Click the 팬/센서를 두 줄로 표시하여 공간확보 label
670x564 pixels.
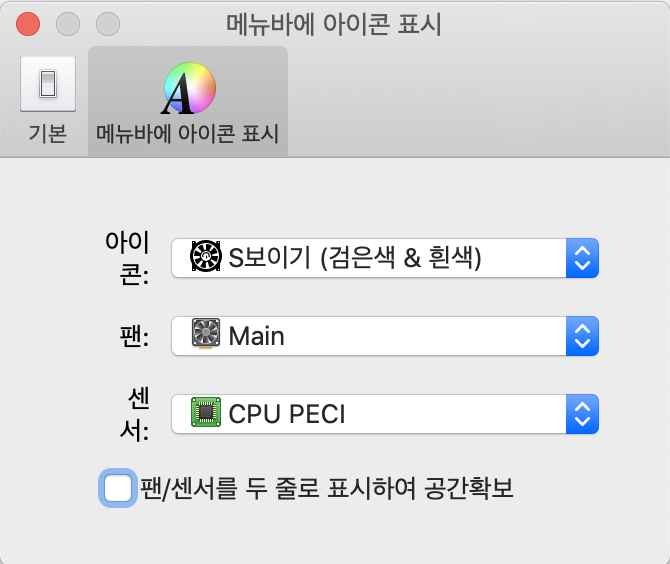tap(327, 488)
